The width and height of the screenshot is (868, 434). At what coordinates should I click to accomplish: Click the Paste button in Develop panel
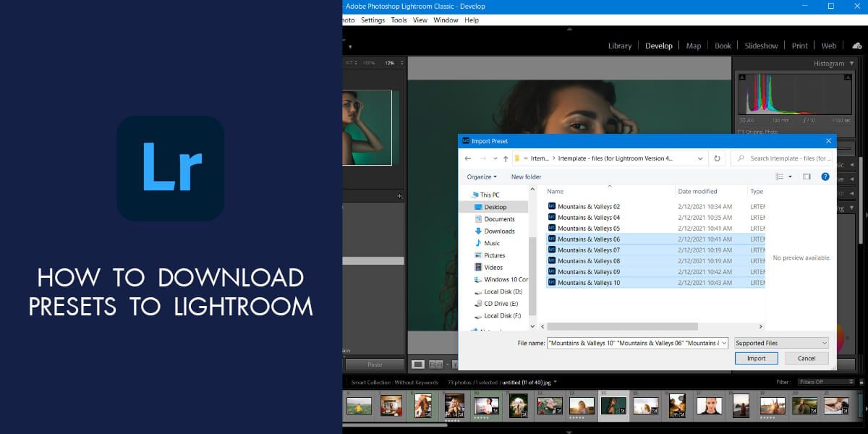coord(375,365)
